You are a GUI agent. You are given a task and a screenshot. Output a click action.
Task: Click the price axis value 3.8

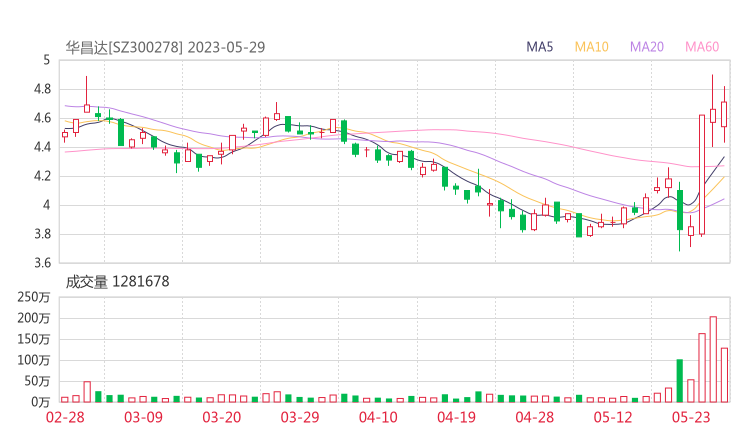click(x=42, y=234)
